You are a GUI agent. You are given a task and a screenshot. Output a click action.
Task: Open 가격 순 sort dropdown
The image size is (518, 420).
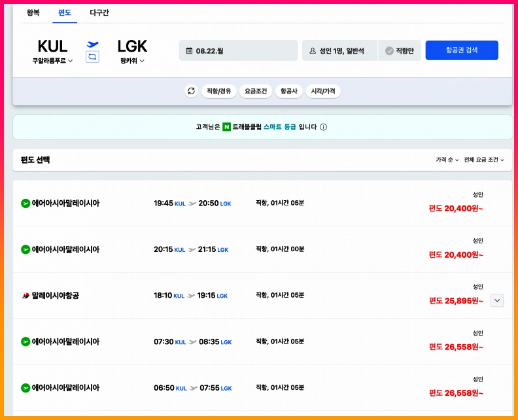coord(447,160)
